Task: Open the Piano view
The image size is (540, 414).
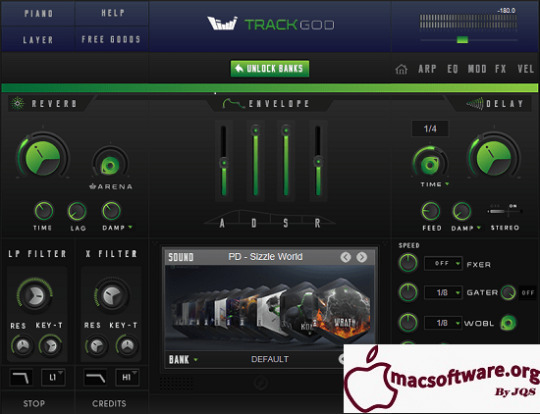Action: (x=38, y=13)
